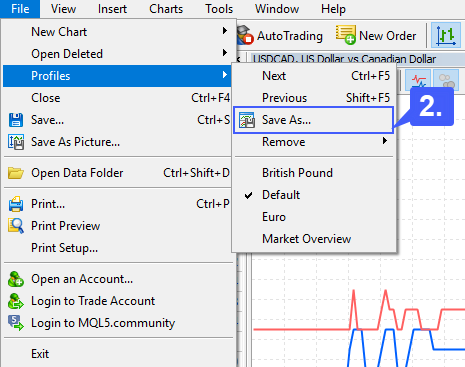The width and height of the screenshot is (465, 367).
Task: Expand the Open Deleted submenu arrow
Action: coord(225,53)
